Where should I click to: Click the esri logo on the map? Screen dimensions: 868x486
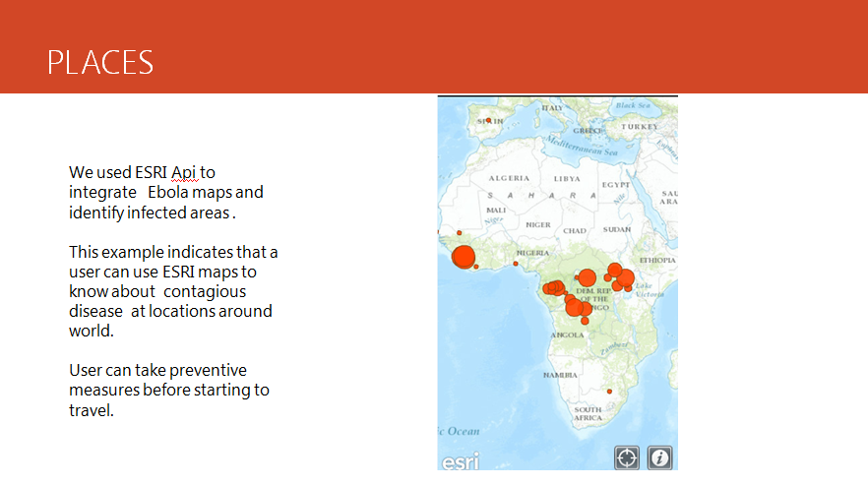point(461,461)
